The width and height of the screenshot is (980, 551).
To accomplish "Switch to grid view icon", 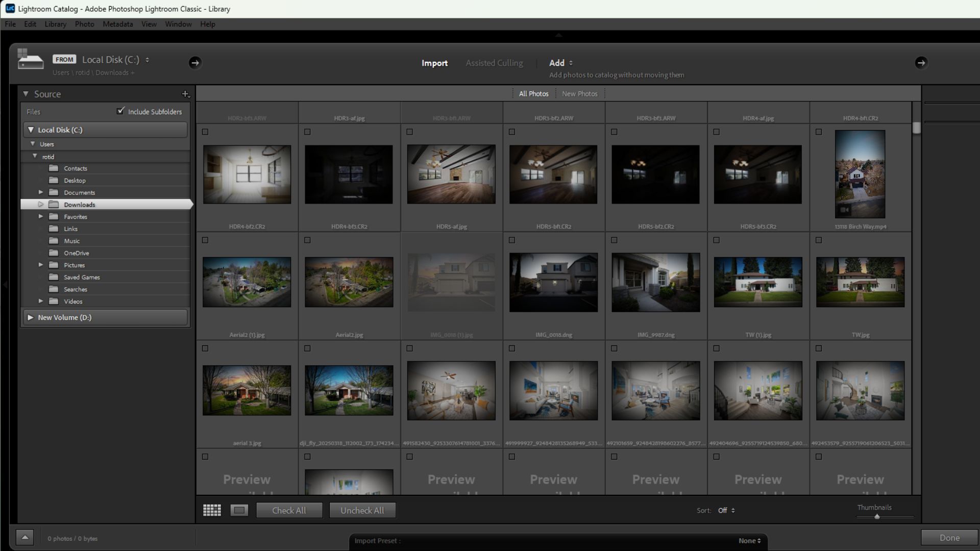I will (212, 510).
